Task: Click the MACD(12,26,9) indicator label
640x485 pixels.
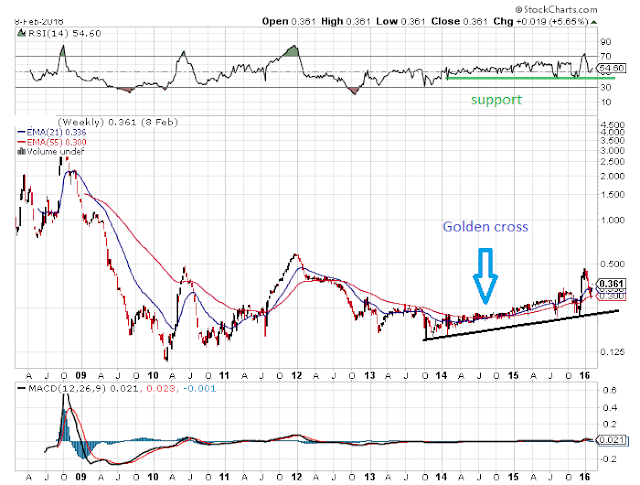Action: coord(66,388)
